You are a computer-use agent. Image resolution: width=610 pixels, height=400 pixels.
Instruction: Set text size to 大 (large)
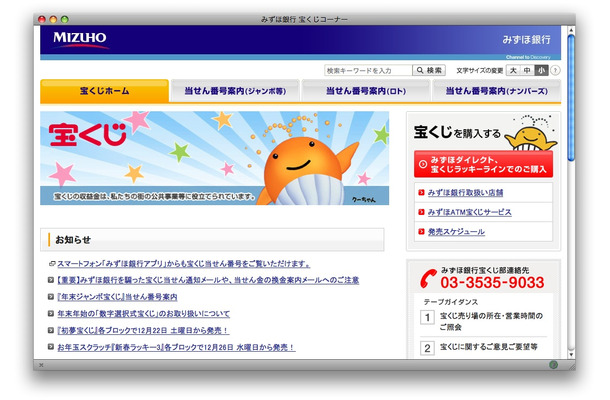(513, 70)
